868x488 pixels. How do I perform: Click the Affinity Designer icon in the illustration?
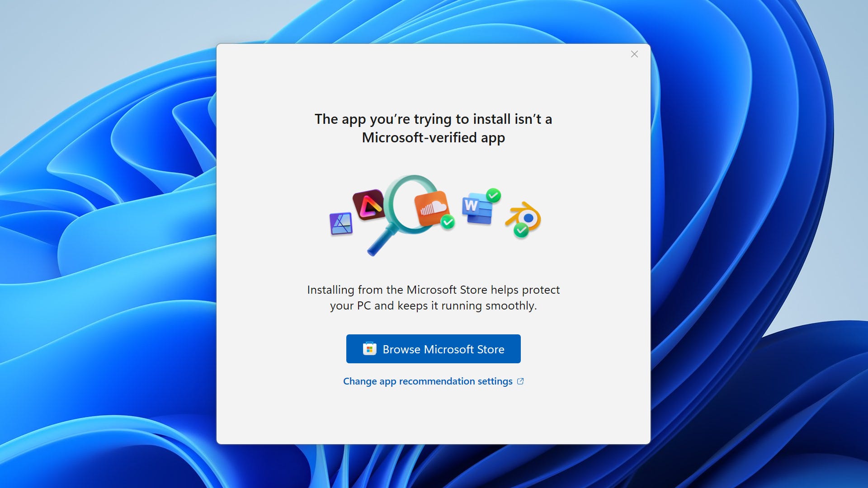[341, 224]
